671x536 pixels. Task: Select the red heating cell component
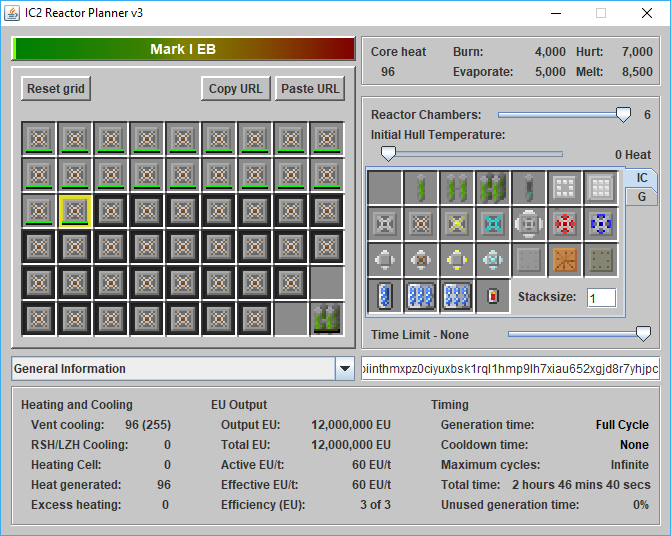point(493,296)
